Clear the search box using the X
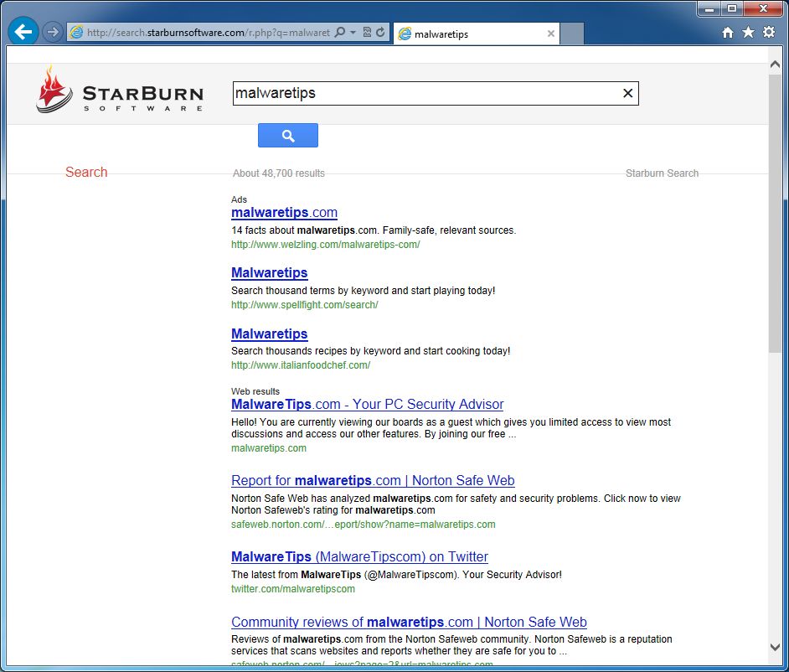The height and width of the screenshot is (672, 789). pyautogui.click(x=627, y=93)
